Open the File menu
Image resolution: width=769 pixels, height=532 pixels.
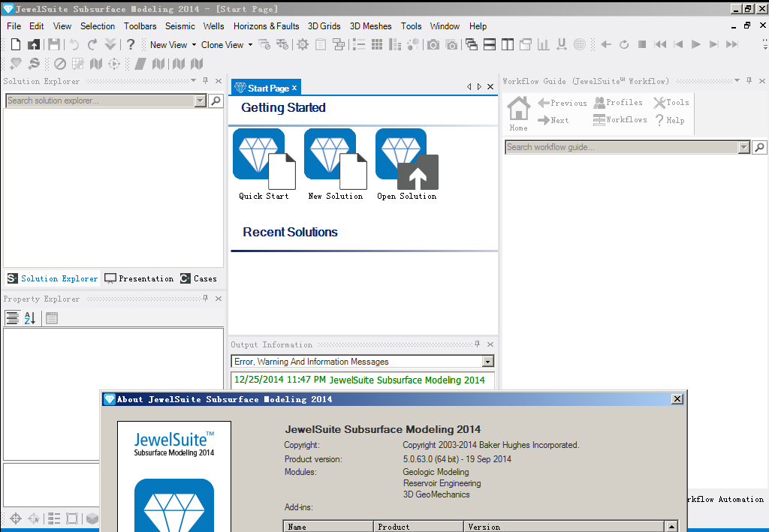[x=14, y=26]
